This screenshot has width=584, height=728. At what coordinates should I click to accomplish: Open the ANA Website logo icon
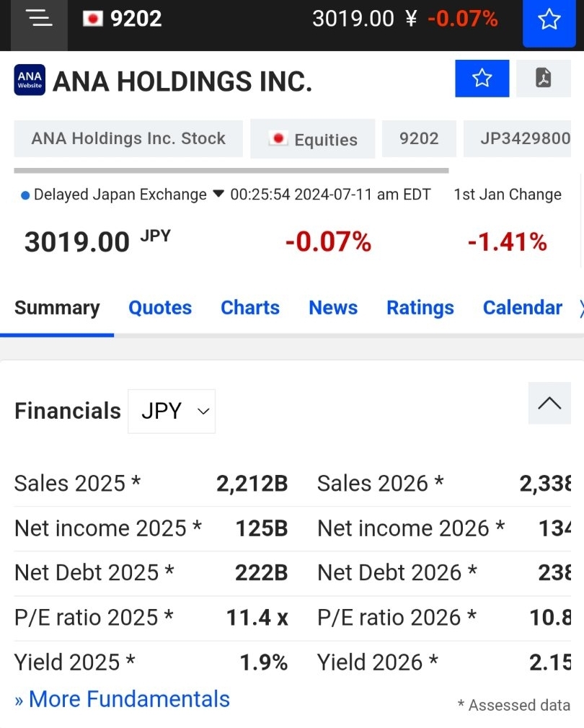pos(30,80)
